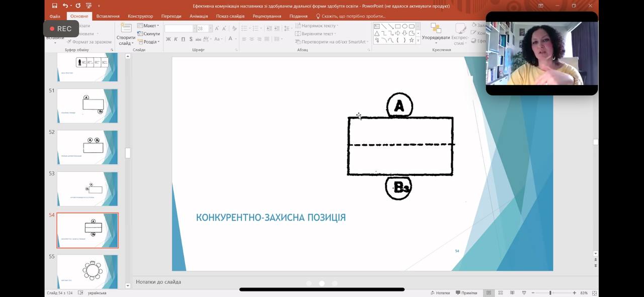
Task: Click the Скинути (Reset) slide icon
Action: click(148, 34)
